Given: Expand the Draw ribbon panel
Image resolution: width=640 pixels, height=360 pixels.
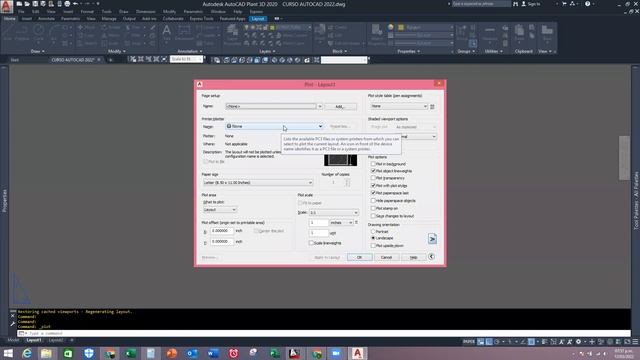Looking at the screenshot, I should tap(38, 51).
